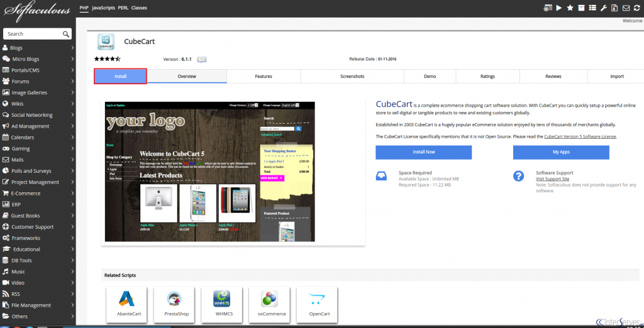Open the envelope email settings icon
The height and width of the screenshot is (328, 644).
626,8
